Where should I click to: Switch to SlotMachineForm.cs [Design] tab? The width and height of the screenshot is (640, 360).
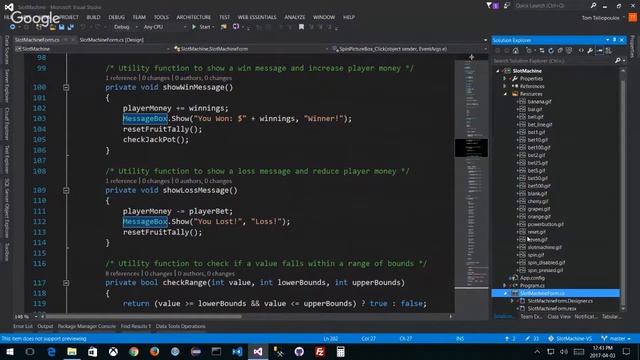[111, 40]
